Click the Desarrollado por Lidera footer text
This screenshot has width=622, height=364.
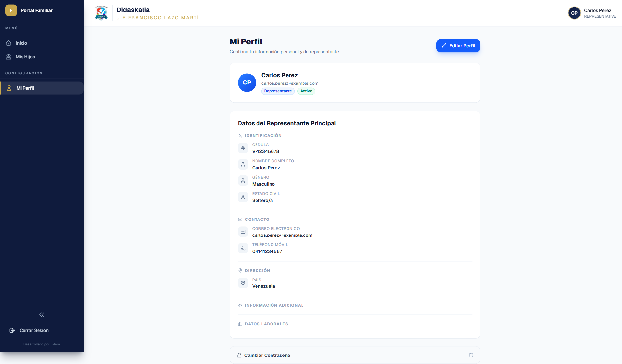(x=42, y=344)
